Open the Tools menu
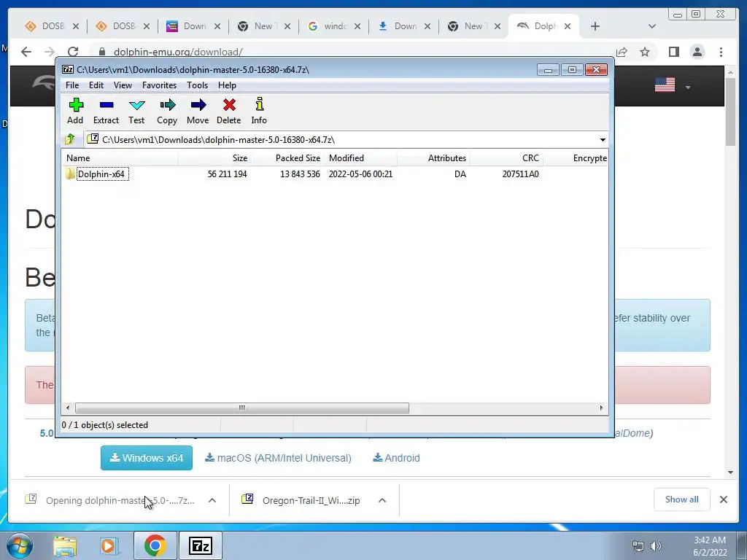Image resolution: width=747 pixels, height=560 pixels. click(x=197, y=85)
